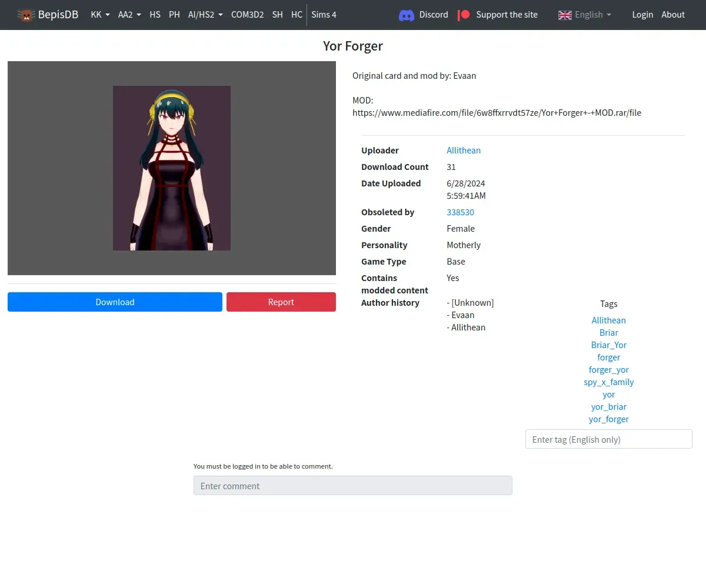Screen dimensions: 706x588
Task: Select the yor_briar tag
Action: coord(609,407)
